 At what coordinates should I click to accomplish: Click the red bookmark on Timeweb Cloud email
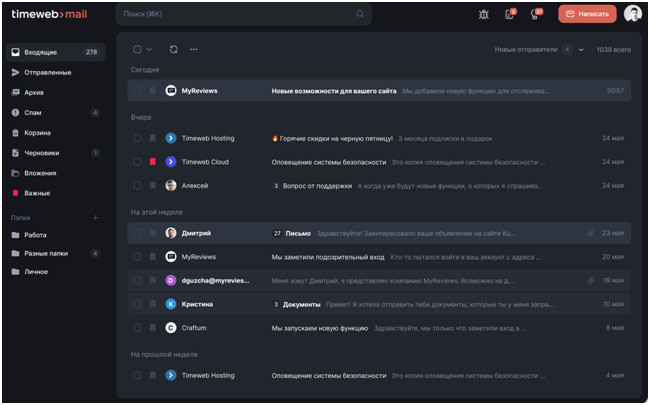click(x=153, y=161)
